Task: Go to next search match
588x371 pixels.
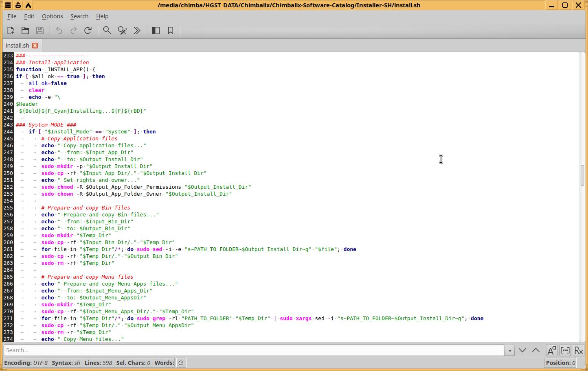Action: (x=522, y=350)
